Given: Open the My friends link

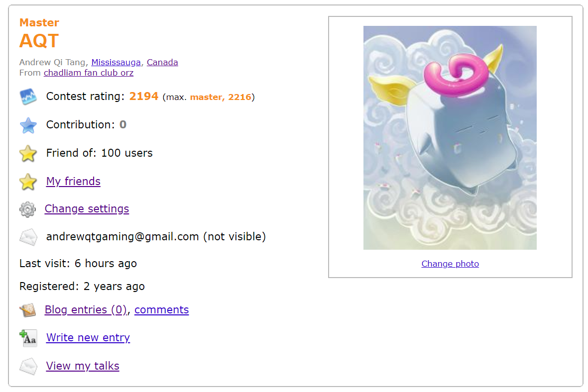Looking at the screenshot, I should [x=73, y=182].
